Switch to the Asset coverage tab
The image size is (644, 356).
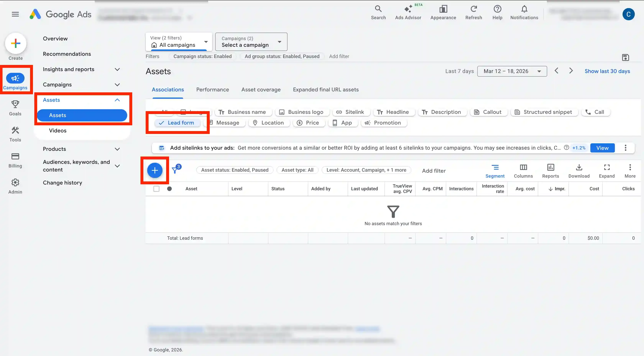(261, 89)
